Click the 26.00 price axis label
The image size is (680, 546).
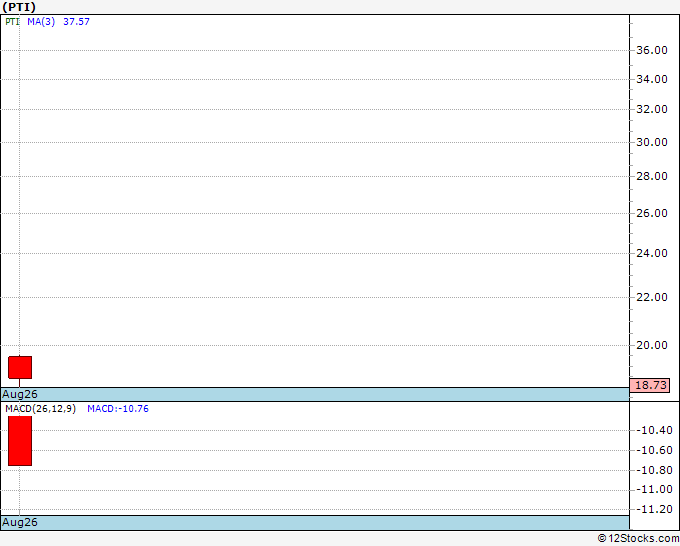[652, 213]
